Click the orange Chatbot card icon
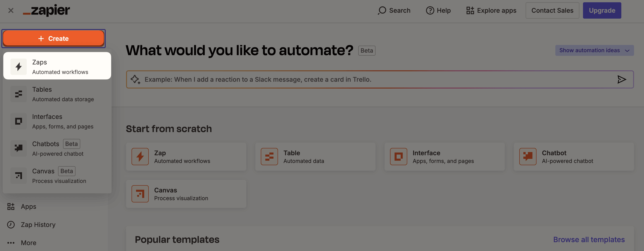This screenshot has height=251, width=644. click(528, 157)
